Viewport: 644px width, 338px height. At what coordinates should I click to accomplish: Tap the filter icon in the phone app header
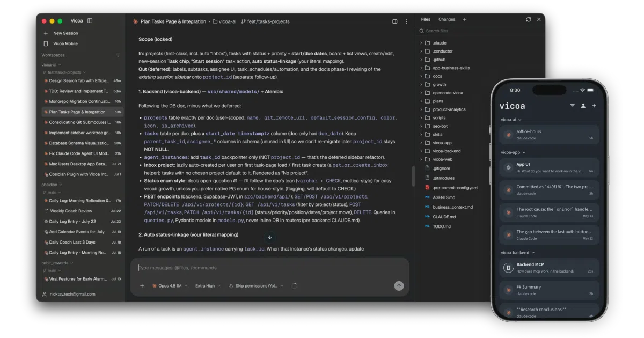click(x=572, y=106)
